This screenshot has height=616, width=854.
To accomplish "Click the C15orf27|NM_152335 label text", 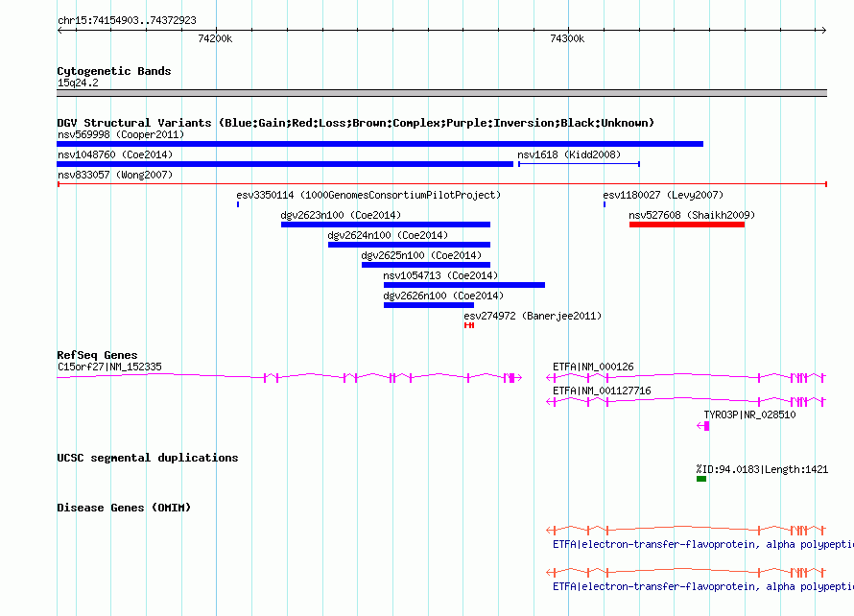I will coord(109,367).
